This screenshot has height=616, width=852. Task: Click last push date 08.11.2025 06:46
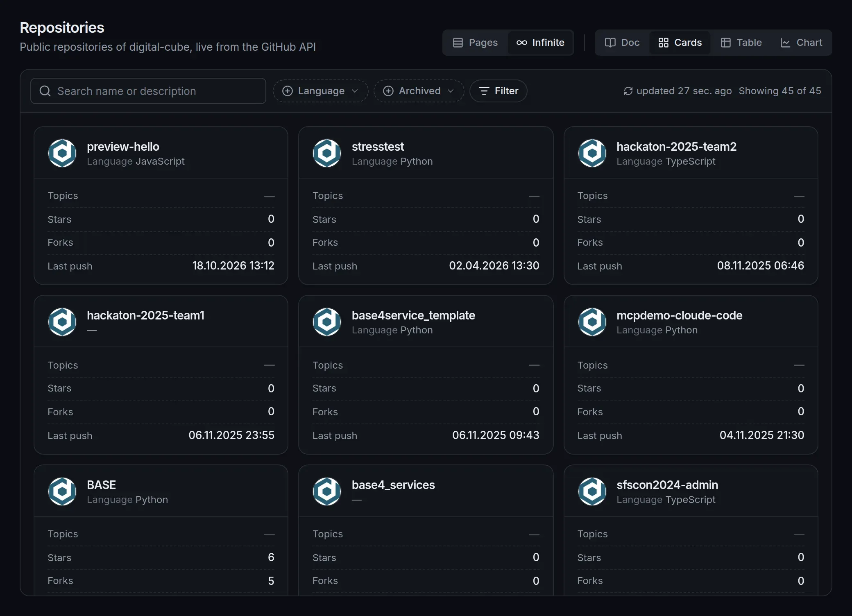click(x=761, y=266)
